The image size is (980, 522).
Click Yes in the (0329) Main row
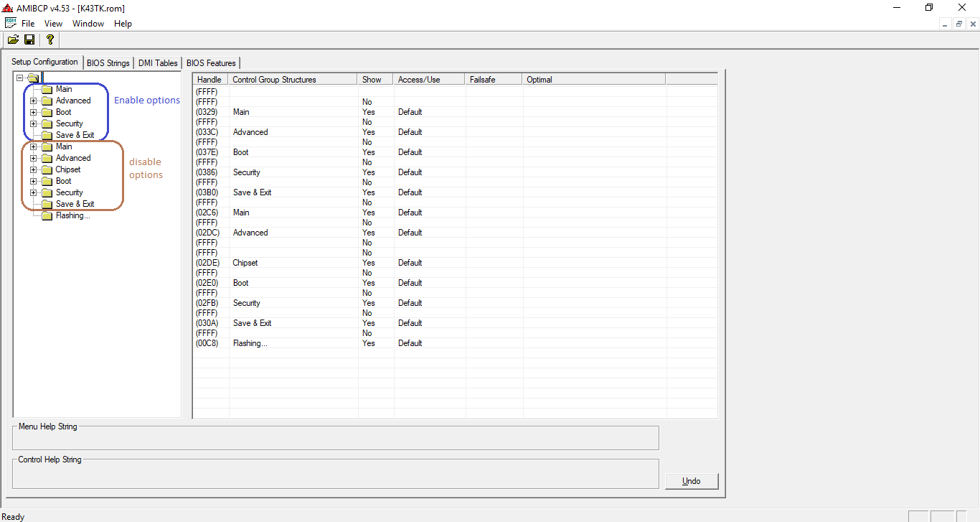[369, 112]
